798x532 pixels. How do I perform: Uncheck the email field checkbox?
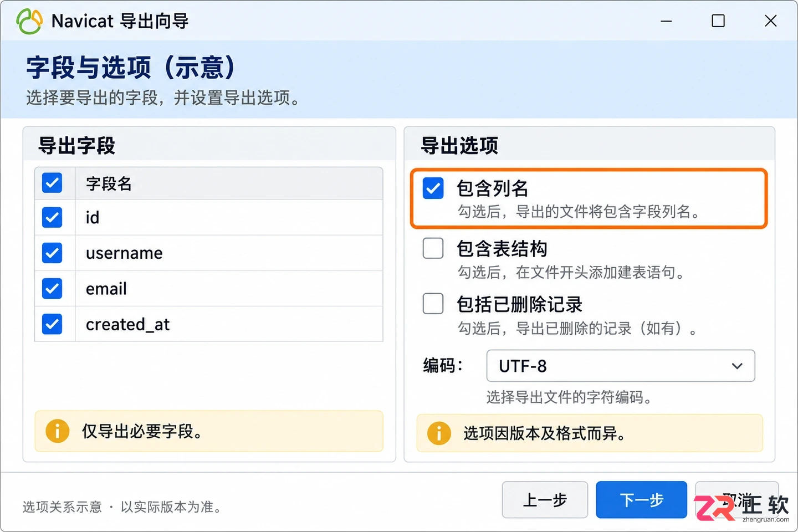click(52, 288)
